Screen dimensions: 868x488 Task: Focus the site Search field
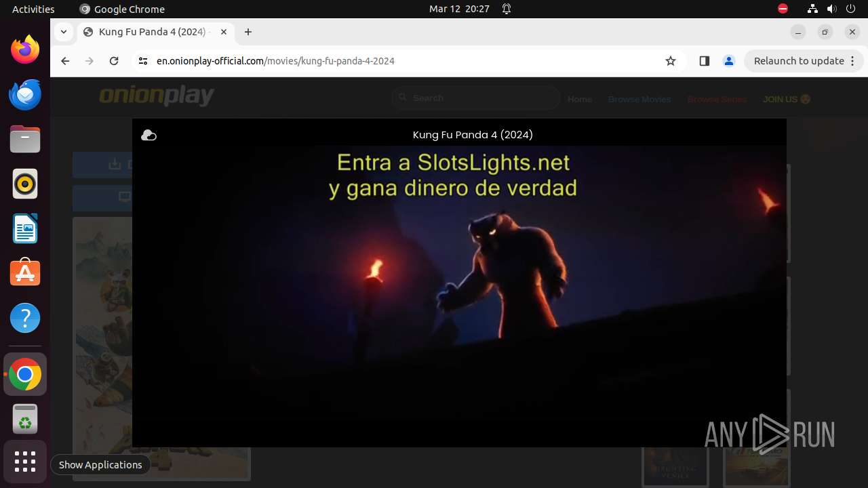coord(475,98)
